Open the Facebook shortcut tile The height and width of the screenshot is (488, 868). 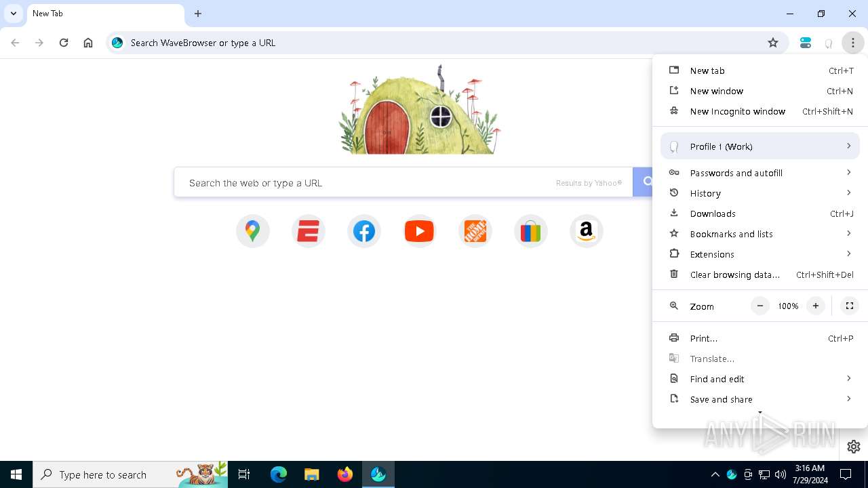(x=364, y=231)
